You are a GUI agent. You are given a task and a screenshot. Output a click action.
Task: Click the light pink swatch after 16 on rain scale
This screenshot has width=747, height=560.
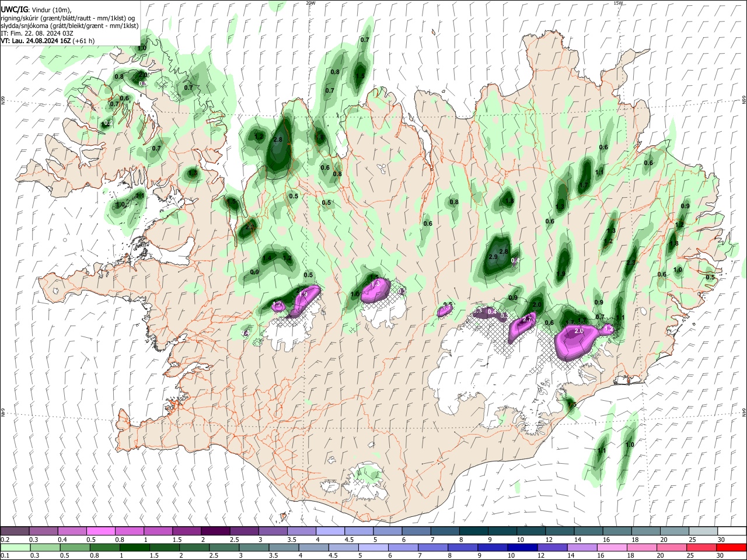(612, 548)
